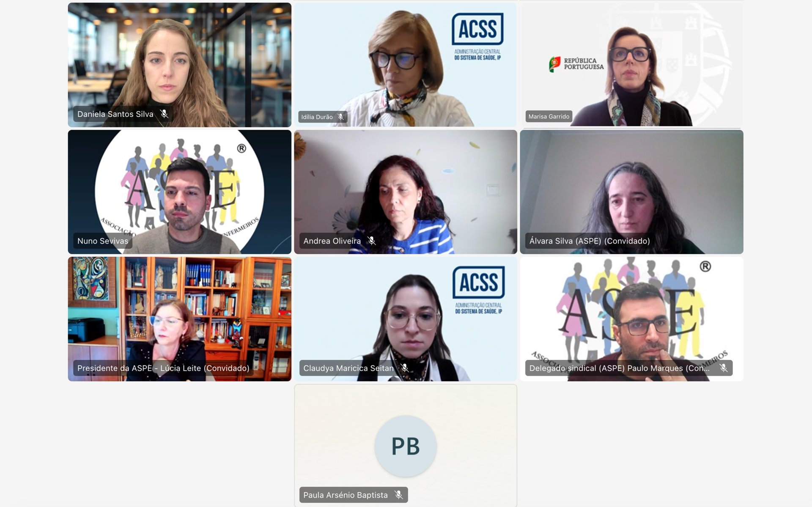Click Andrea Oliveira's muted microphone icon
This screenshot has height=507, width=812.
click(x=372, y=241)
